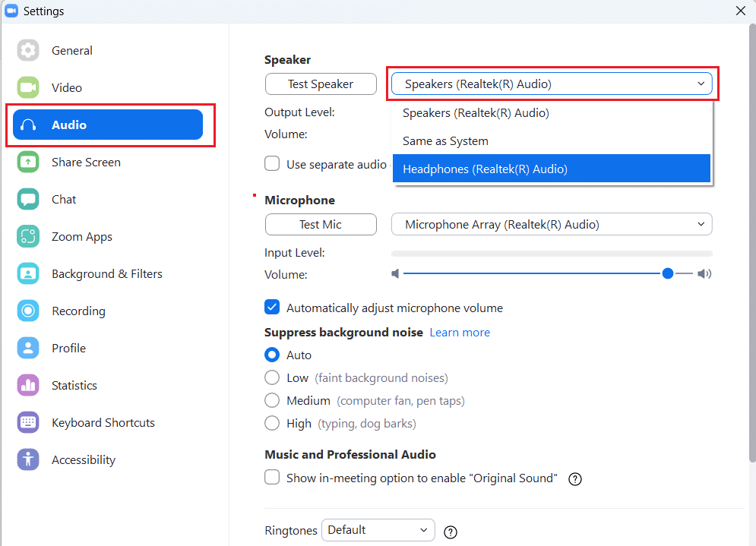Viewport: 756px width, 546px height.
Task: Click the Zoom logo in title bar
Action: click(11, 11)
